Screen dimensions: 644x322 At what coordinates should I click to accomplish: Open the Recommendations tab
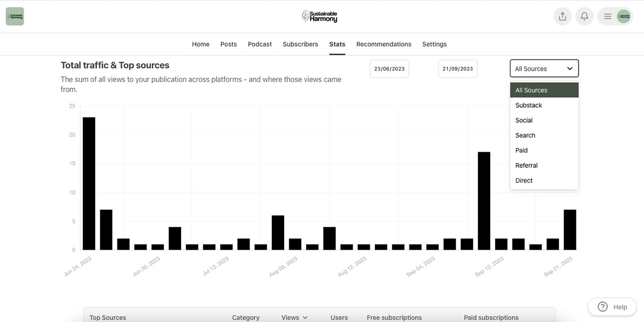(383, 44)
